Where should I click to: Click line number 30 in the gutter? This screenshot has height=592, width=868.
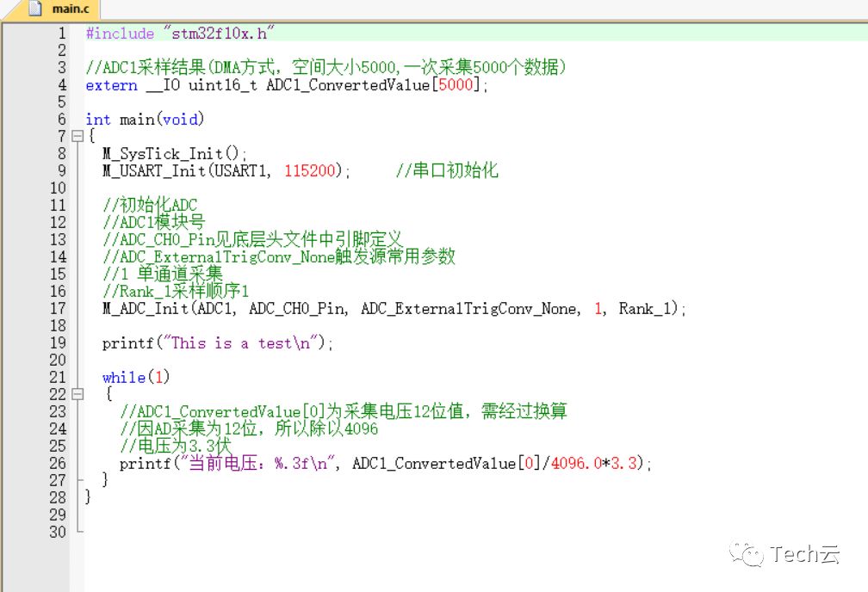[x=58, y=532]
